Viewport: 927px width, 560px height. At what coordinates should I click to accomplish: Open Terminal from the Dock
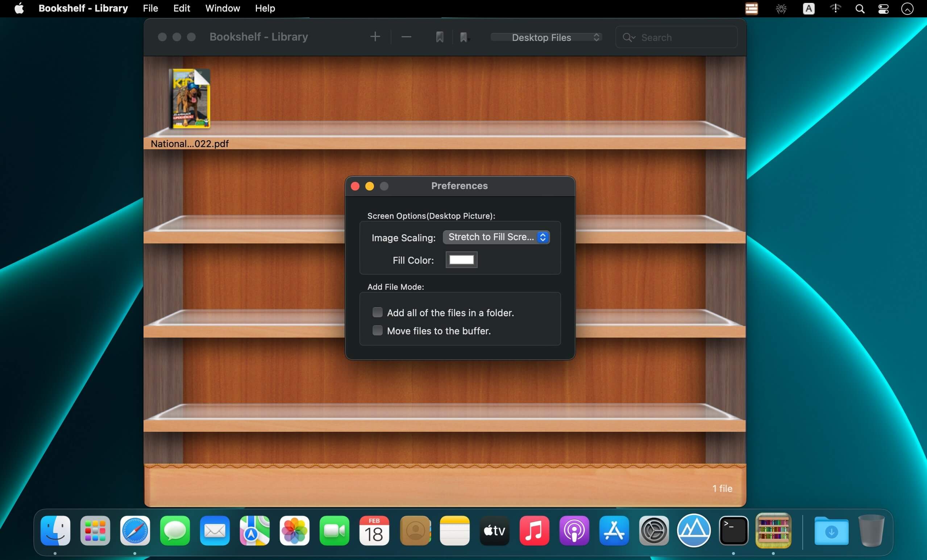coord(733,531)
